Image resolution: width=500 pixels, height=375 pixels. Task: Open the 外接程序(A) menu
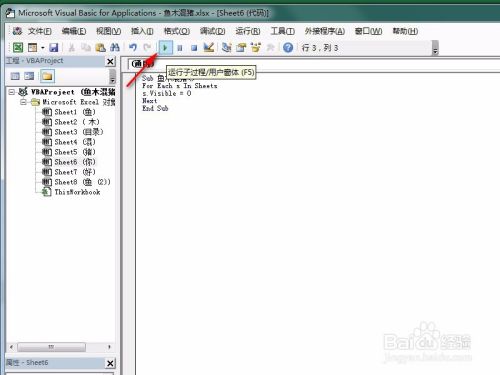click(325, 31)
